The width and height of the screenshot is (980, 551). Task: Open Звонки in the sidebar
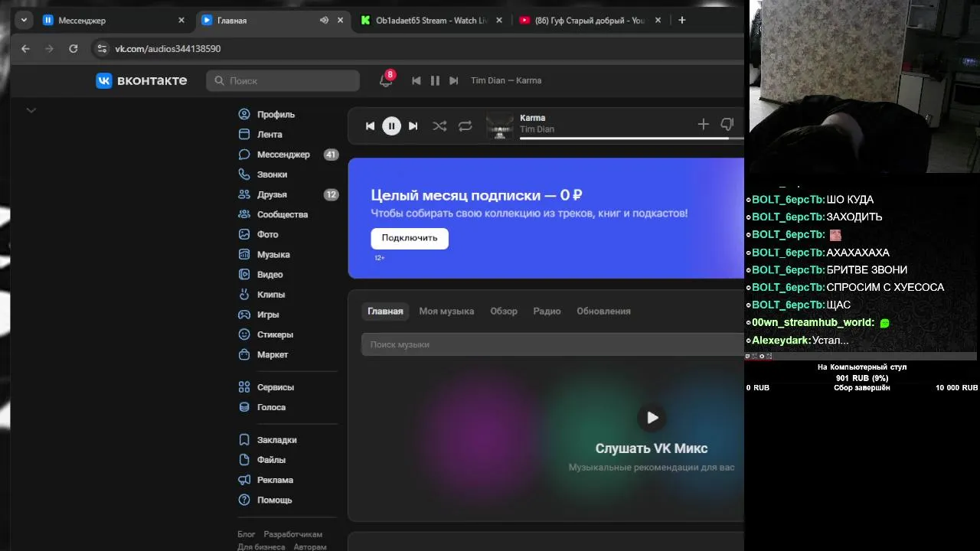tap(263, 174)
